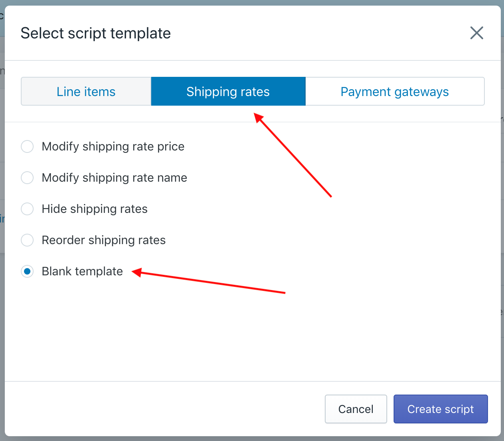Select the Modify shipping rate name radio circle

coord(27,178)
